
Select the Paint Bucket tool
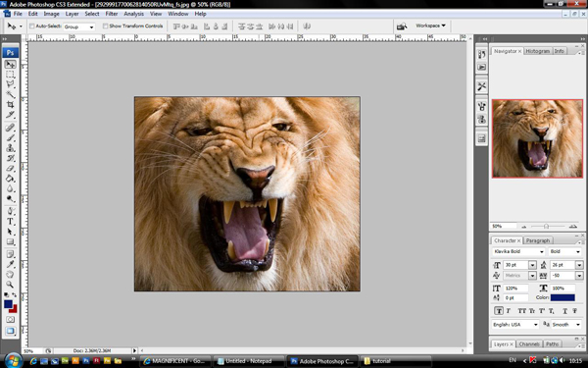click(10, 179)
